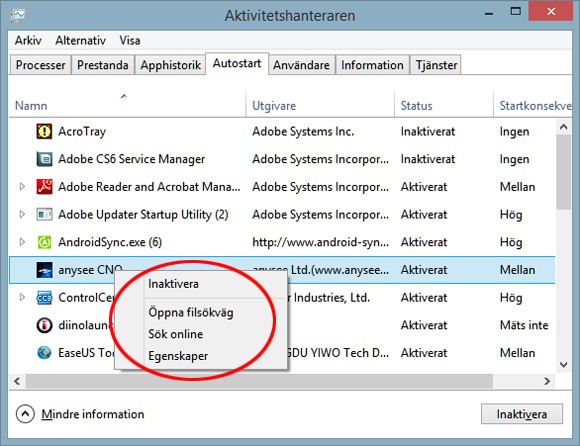580x446 pixels.
Task: Click the Mindre information circle arrow icon
Action: coord(25,414)
